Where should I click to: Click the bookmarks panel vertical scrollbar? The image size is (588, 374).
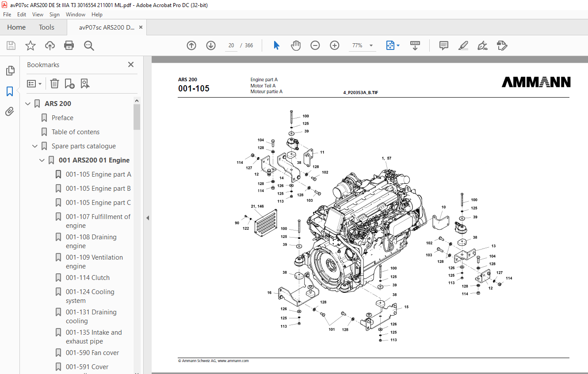click(x=137, y=117)
